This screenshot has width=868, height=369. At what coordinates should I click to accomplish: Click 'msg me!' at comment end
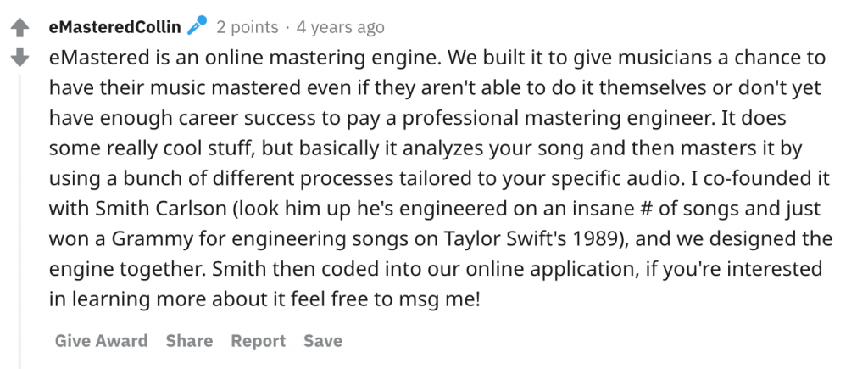coord(440,299)
